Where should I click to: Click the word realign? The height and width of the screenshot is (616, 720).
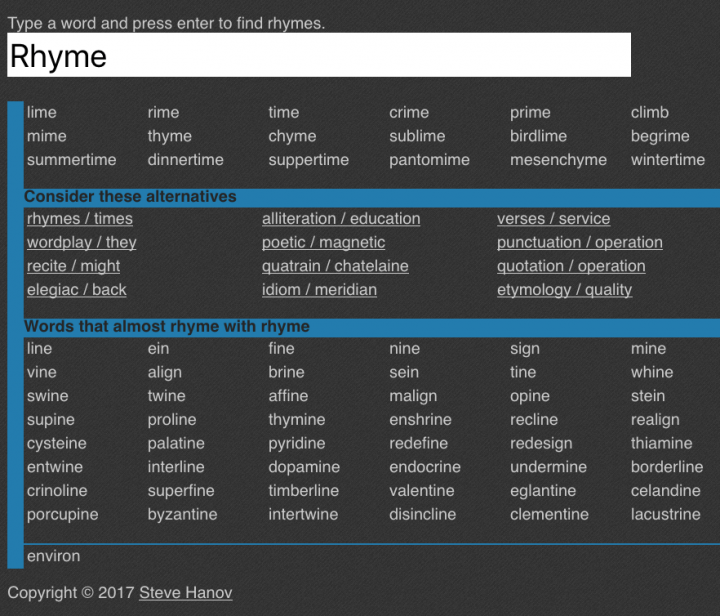click(655, 420)
